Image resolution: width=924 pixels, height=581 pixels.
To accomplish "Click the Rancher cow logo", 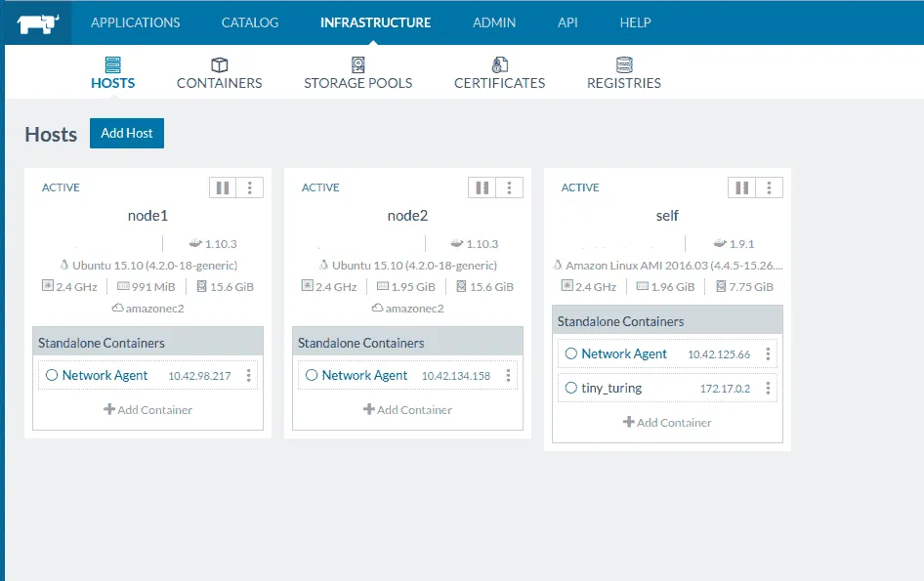I will pos(37,22).
